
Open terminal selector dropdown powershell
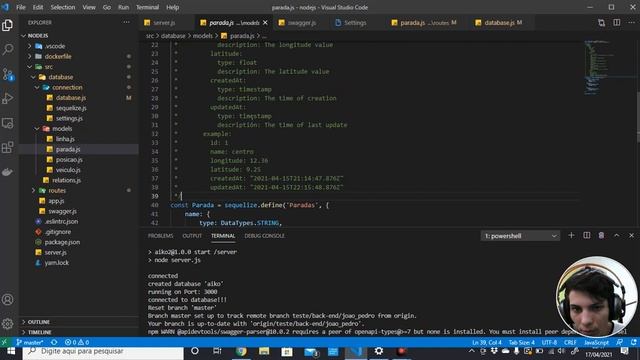click(x=520, y=236)
